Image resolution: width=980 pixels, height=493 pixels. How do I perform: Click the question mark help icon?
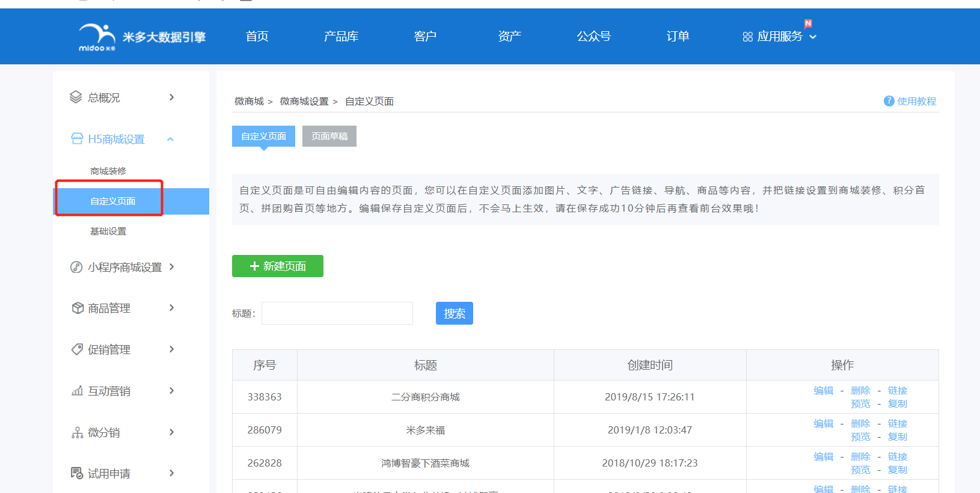tap(889, 101)
